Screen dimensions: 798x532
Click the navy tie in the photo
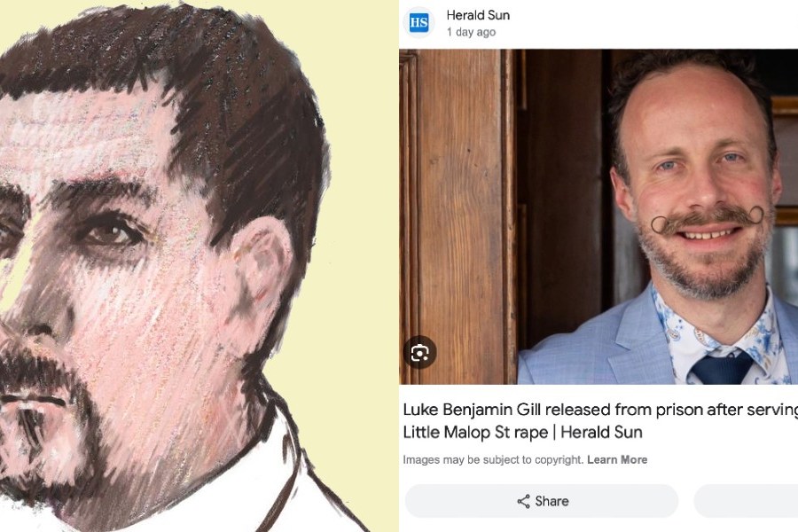tap(720, 368)
